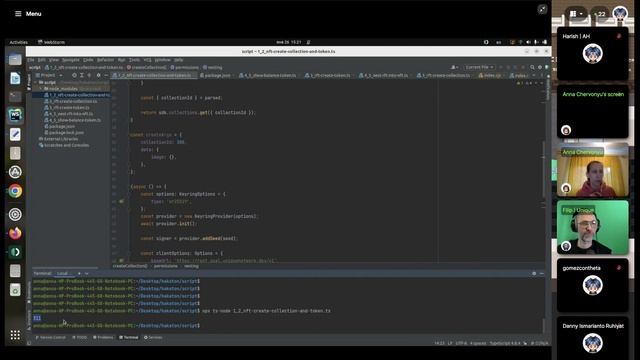This screenshot has width=640, height=360.
Task: Click Activities in the Ubuntu top bar
Action: point(19,42)
